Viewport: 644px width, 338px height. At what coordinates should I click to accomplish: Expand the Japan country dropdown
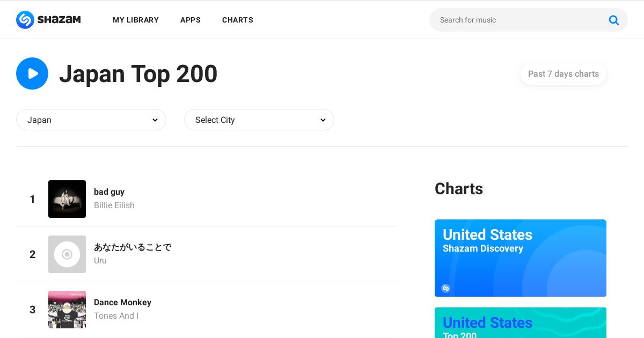tap(91, 120)
